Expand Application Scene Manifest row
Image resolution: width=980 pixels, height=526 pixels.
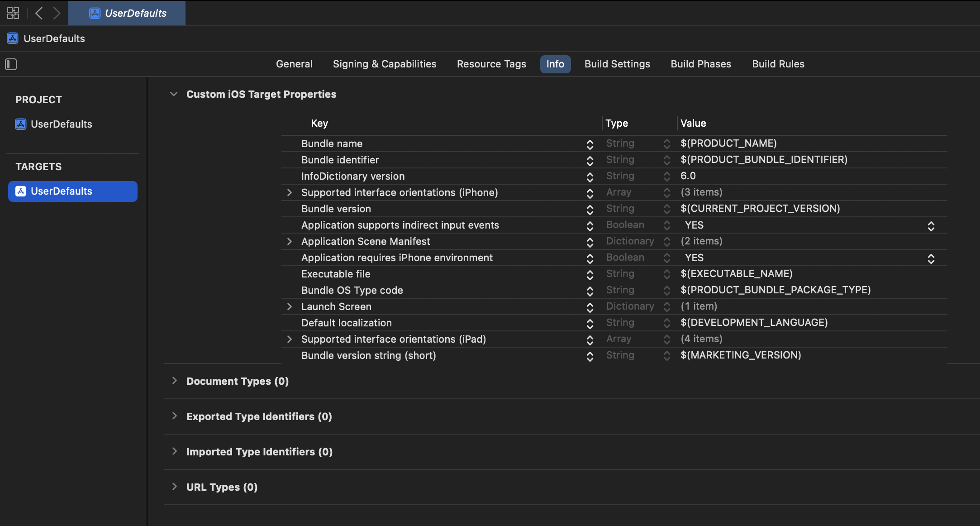(290, 241)
